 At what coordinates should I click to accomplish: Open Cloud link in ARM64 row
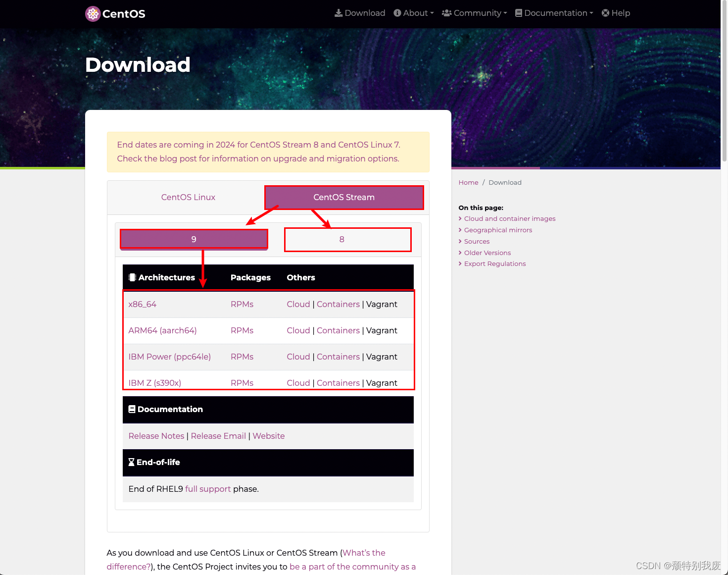(x=298, y=330)
